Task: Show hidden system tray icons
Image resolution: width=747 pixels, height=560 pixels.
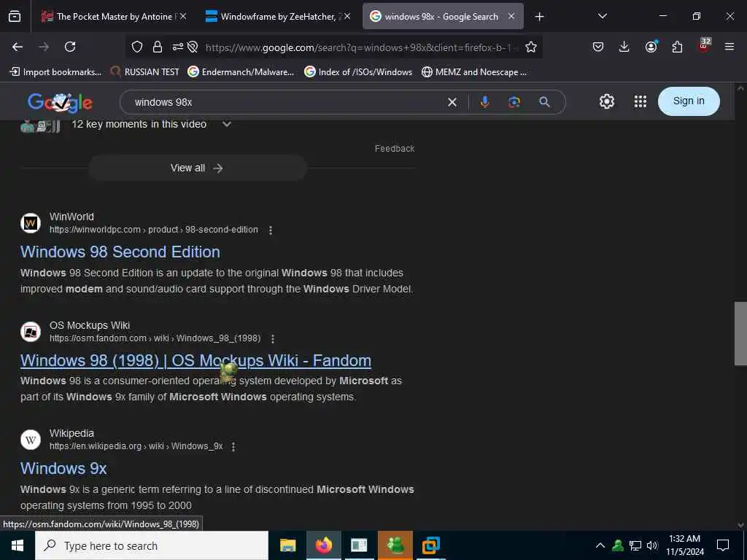Action: coord(600,545)
